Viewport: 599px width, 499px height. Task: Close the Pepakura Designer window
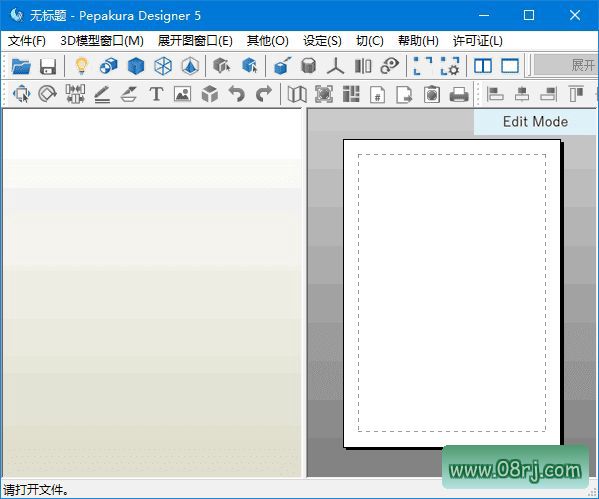tap(575, 15)
